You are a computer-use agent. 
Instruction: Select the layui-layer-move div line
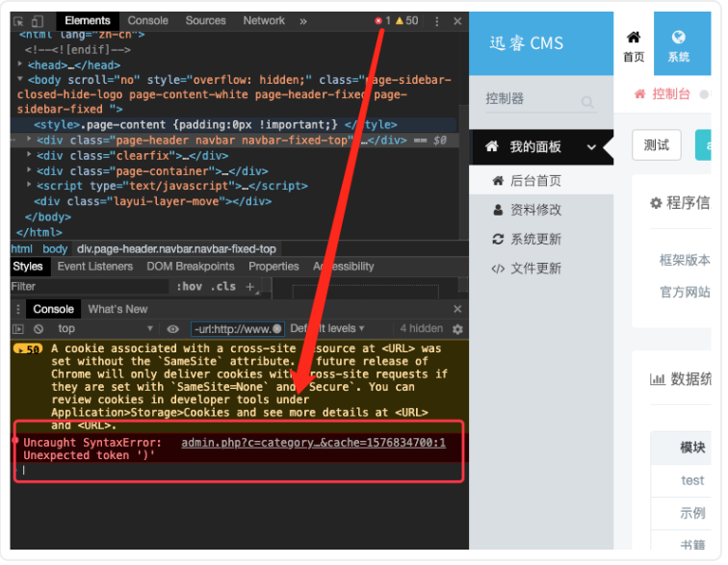point(153,202)
